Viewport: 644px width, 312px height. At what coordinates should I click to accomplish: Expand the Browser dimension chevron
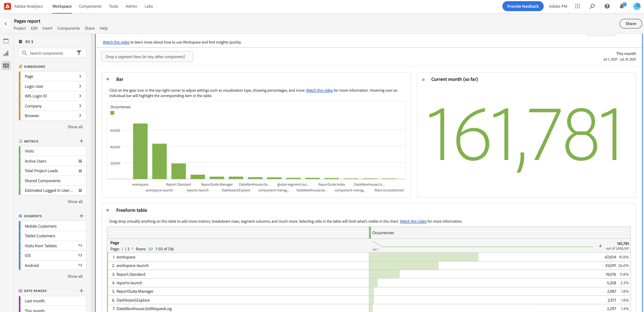coord(80,116)
